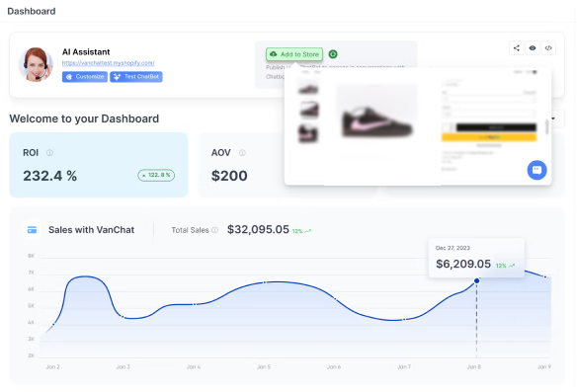The height and width of the screenshot is (392, 577).
Task: Click the eye preview icon button
Action: [x=533, y=48]
